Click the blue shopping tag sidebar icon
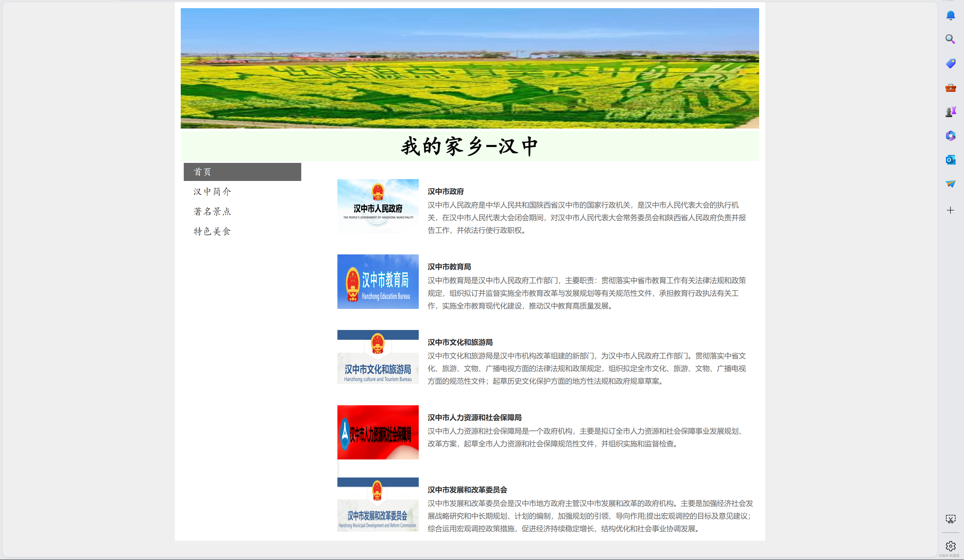Image resolution: width=964 pixels, height=560 pixels. tap(950, 64)
